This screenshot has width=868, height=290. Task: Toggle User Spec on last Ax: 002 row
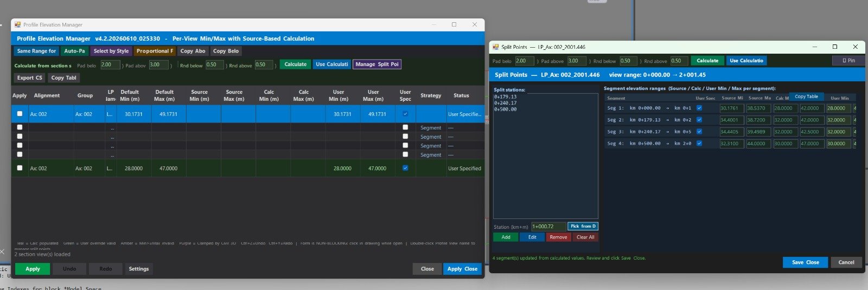coord(405,168)
